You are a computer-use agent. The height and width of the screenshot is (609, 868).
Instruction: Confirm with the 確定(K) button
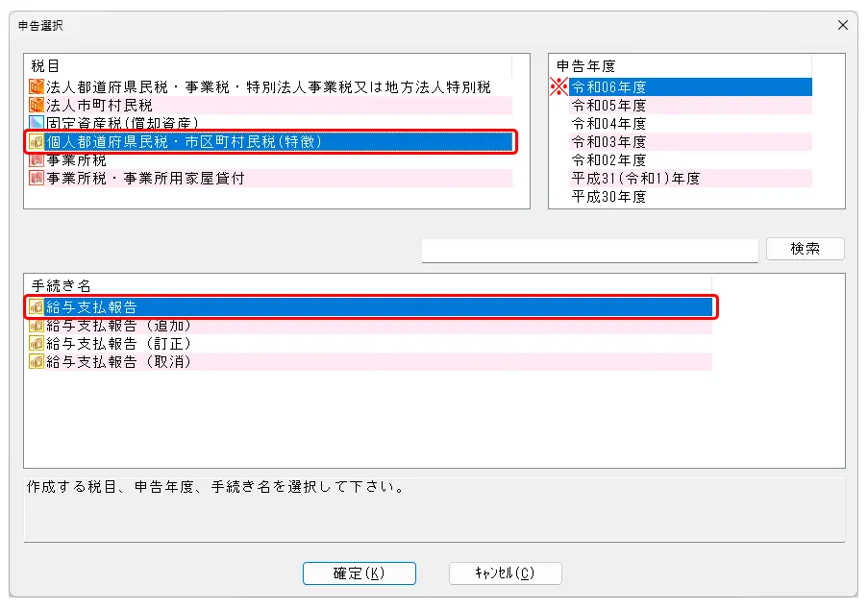(x=360, y=573)
